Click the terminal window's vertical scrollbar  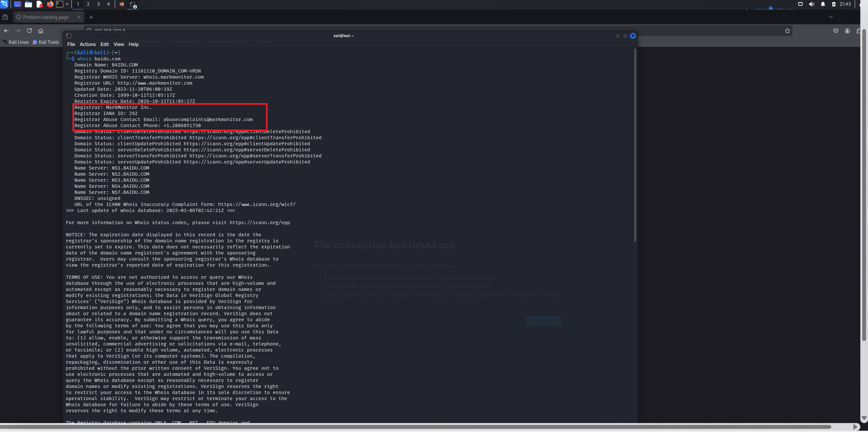635,145
